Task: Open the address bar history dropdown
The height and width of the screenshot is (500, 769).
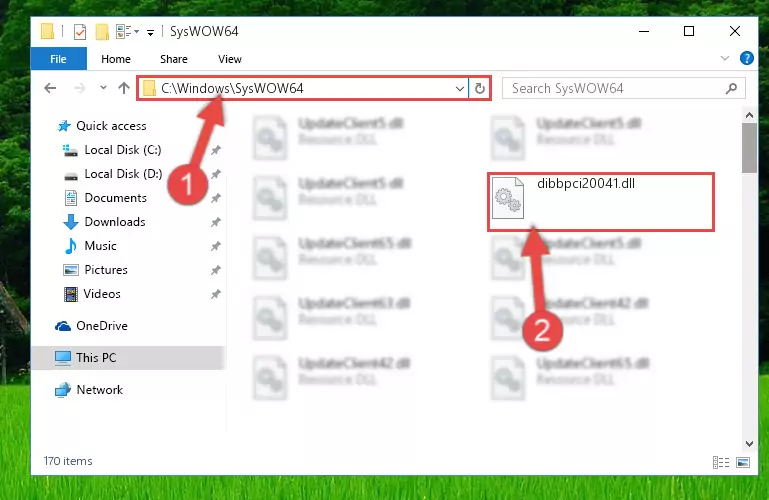Action: coord(460,89)
